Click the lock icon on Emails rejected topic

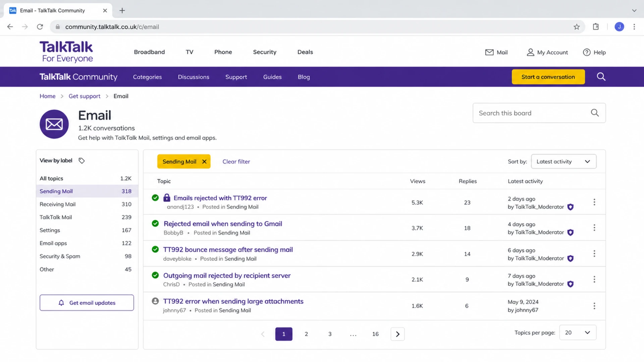(x=167, y=198)
